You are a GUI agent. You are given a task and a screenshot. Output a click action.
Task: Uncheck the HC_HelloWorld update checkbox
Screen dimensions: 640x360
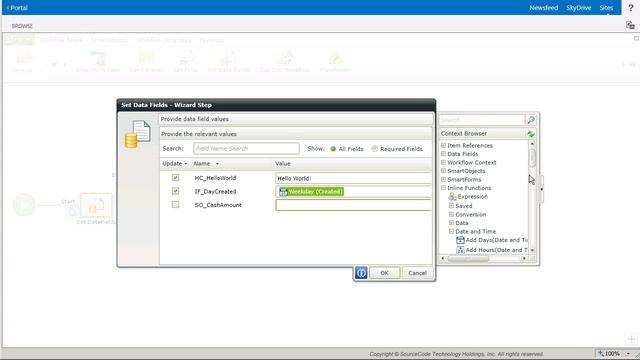pyautogui.click(x=175, y=178)
